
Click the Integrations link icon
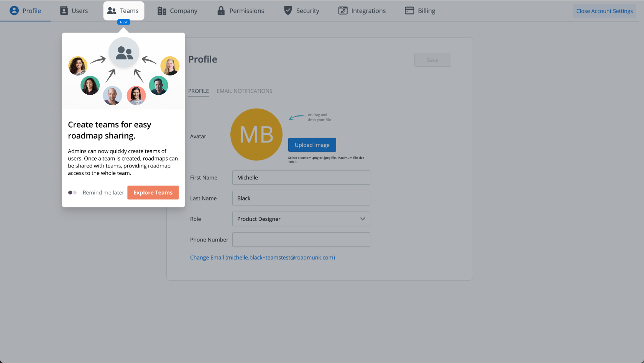click(343, 11)
